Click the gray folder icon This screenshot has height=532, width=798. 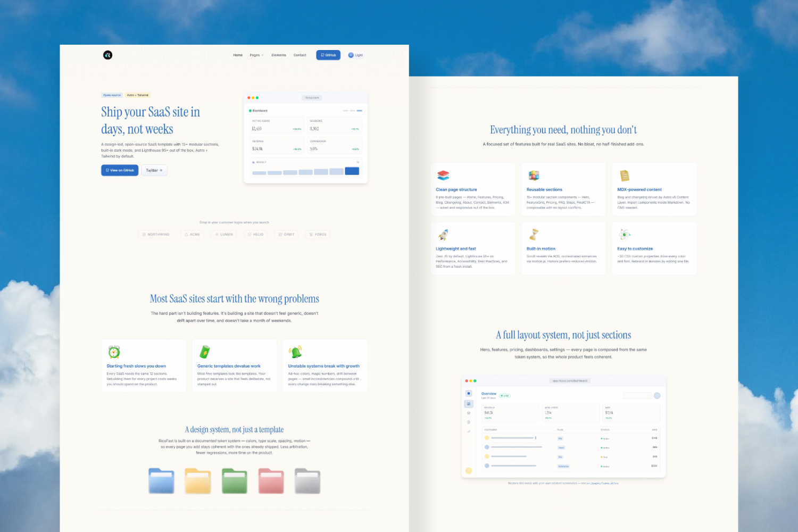coord(307,481)
